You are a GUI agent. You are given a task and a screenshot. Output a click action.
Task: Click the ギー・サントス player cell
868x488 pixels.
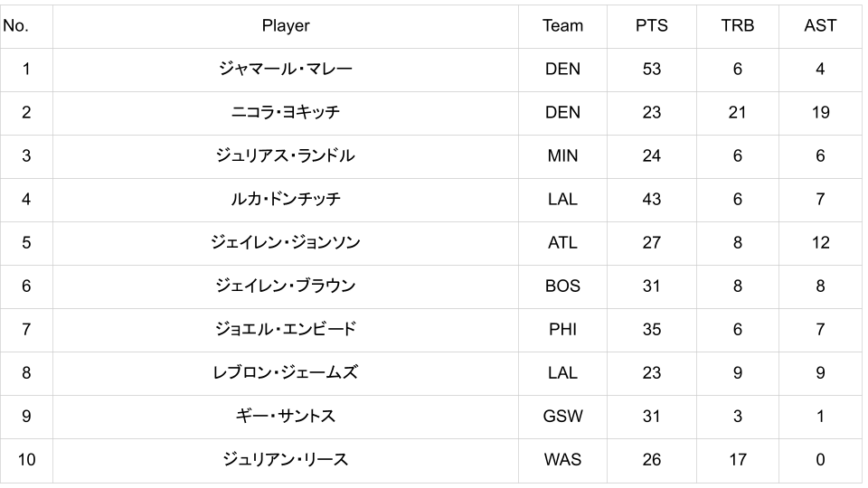285,416
